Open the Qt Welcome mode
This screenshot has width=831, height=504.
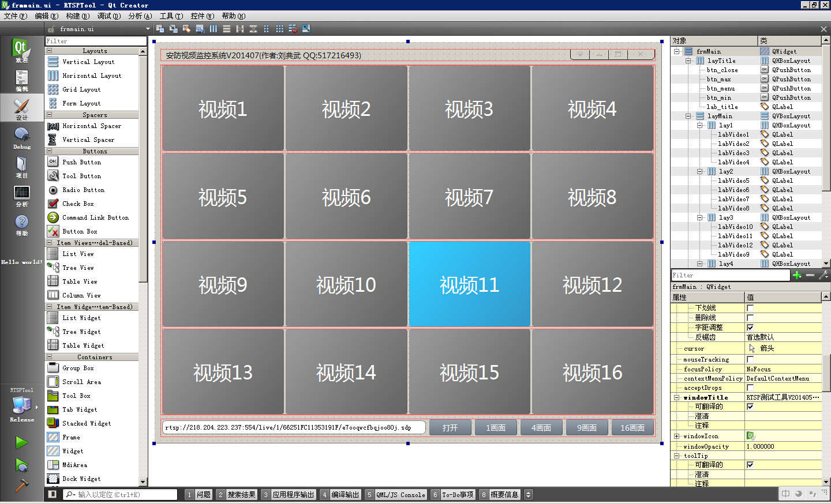[21, 50]
